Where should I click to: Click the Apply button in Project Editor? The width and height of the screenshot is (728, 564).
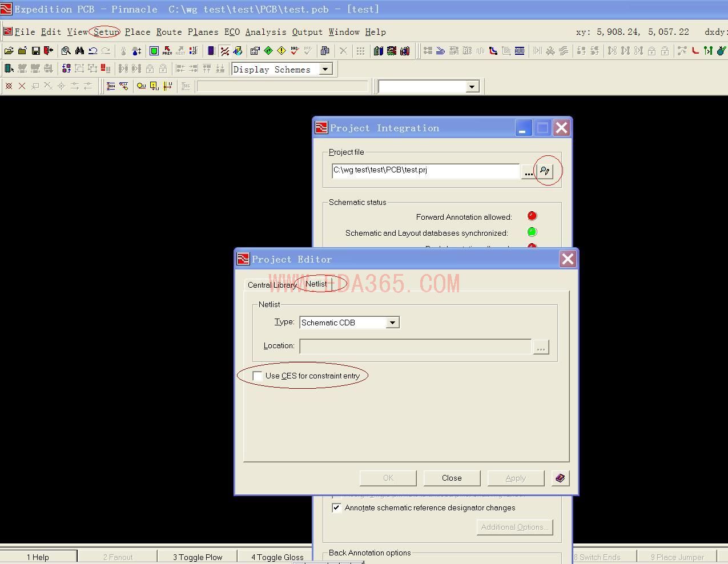click(x=516, y=478)
